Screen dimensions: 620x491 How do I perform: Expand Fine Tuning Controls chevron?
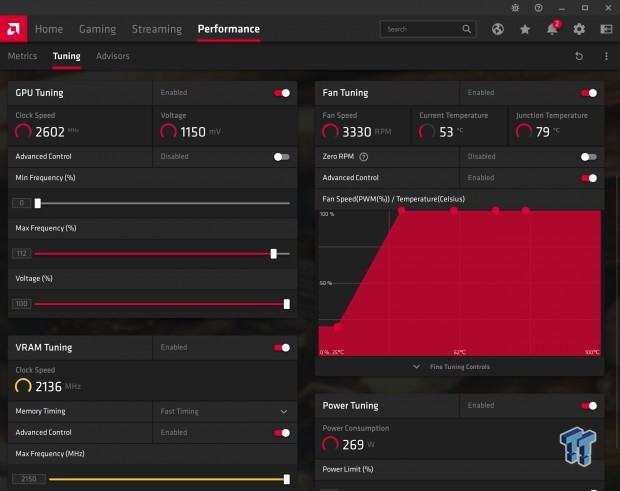click(416, 367)
